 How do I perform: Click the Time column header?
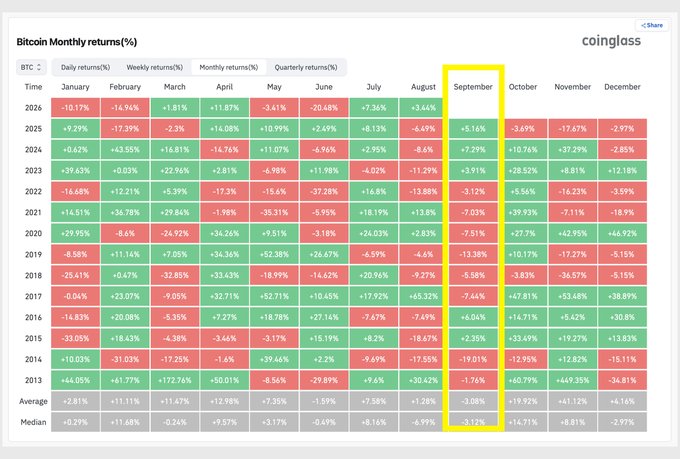click(33, 87)
